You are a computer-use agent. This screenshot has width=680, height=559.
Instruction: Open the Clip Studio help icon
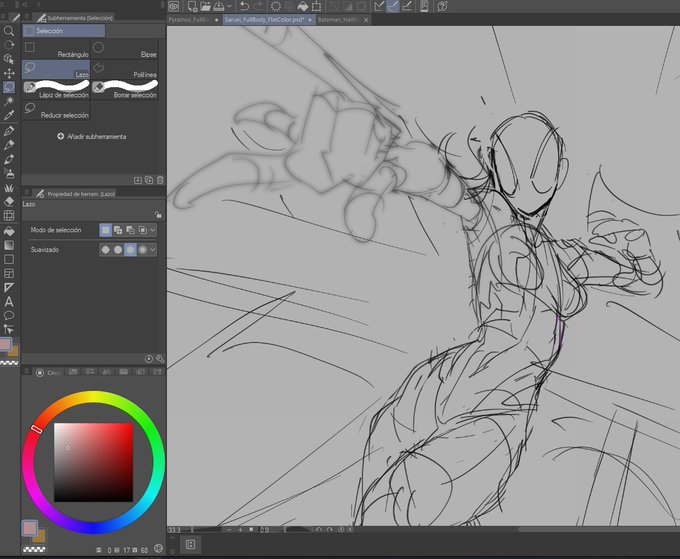pyautogui.click(x=442, y=6)
